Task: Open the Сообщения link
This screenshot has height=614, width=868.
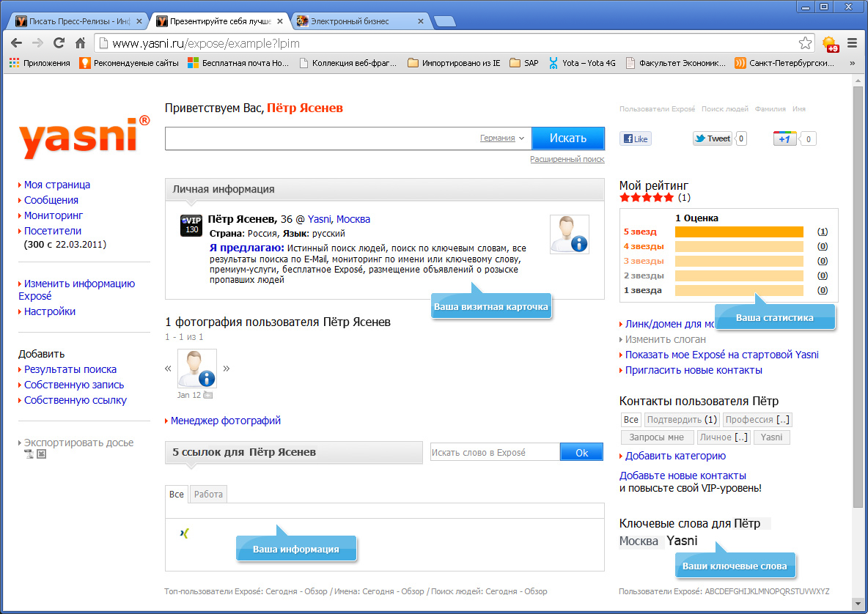Action: (51, 200)
